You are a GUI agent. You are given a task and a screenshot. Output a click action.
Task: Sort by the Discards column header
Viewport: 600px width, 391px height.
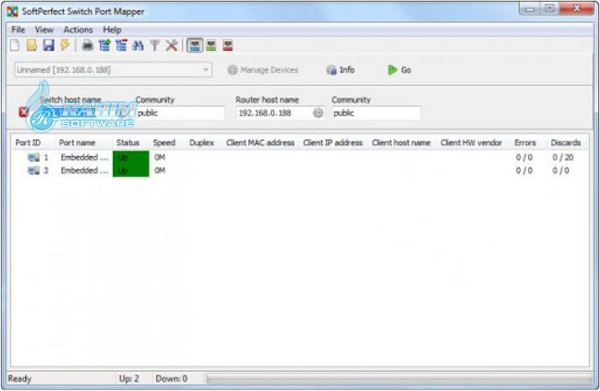pos(566,143)
